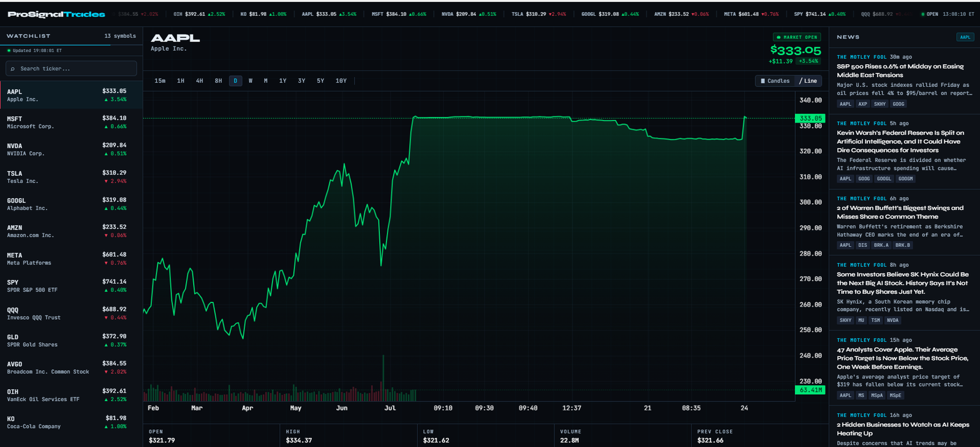
Task: Switch to the 1Y range
Action: pos(283,81)
